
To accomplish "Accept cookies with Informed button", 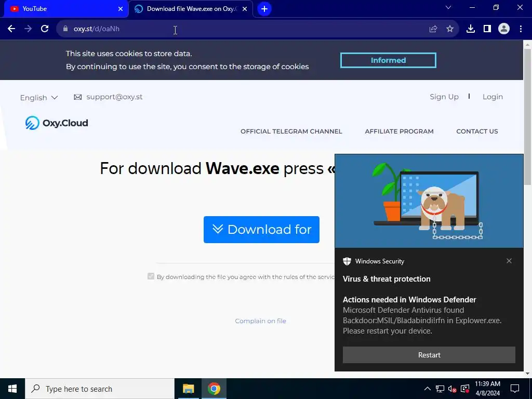I will [x=388, y=60].
